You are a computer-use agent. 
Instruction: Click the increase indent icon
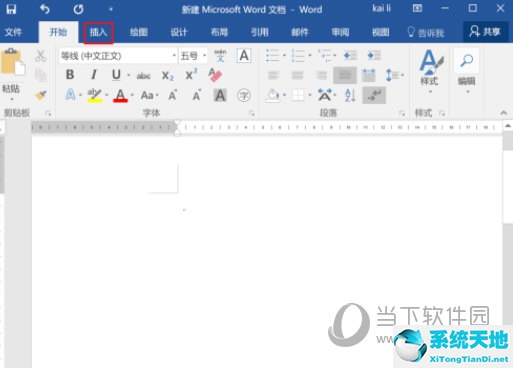[374, 55]
